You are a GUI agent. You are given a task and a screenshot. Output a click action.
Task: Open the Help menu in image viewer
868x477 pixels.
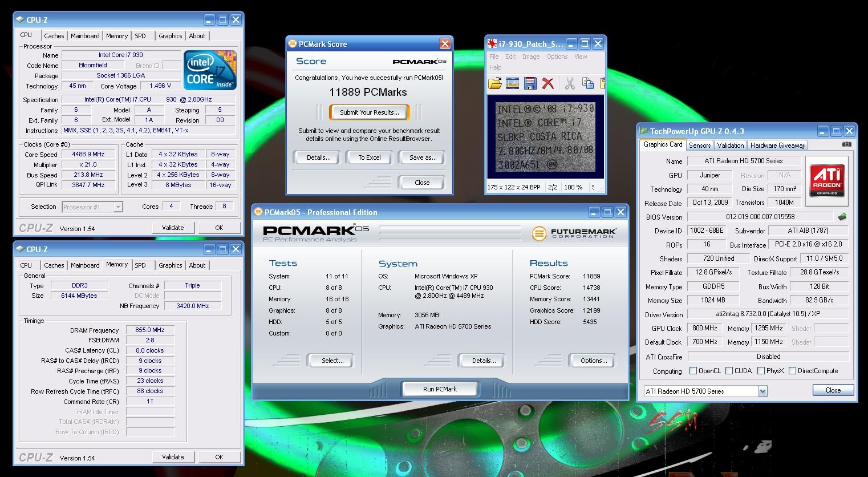pyautogui.click(x=496, y=67)
